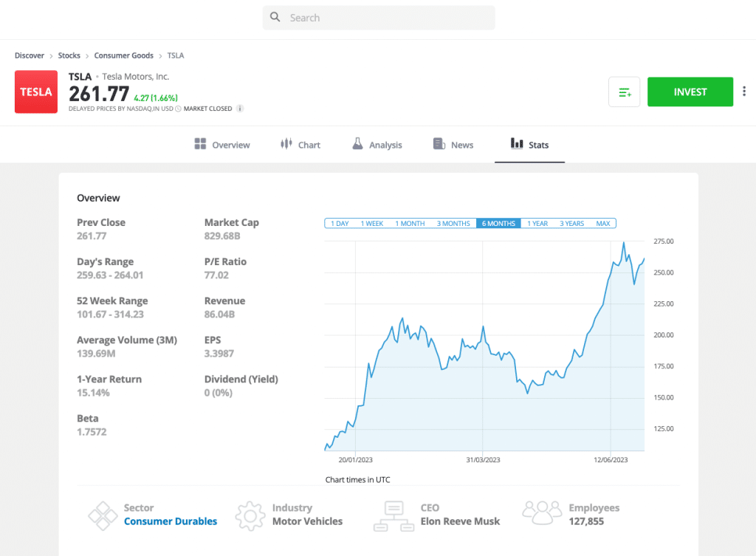
Task: Open the Consumer Durables sector link
Action: pyautogui.click(x=170, y=521)
